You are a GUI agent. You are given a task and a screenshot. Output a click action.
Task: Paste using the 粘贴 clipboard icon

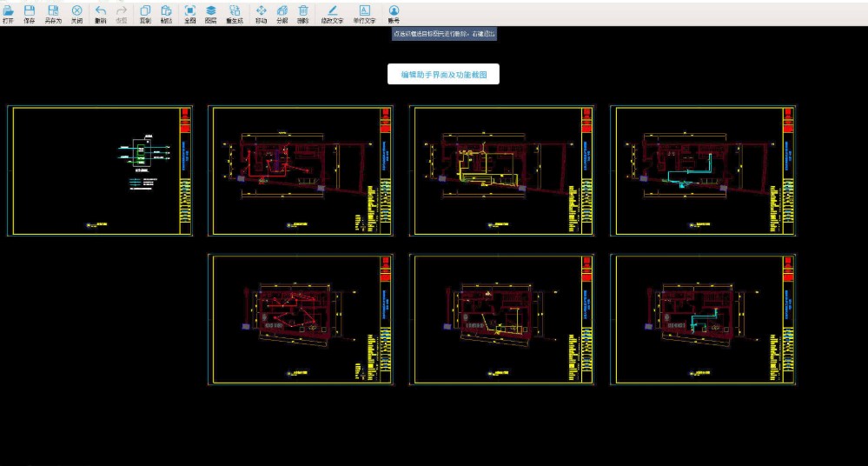167,12
